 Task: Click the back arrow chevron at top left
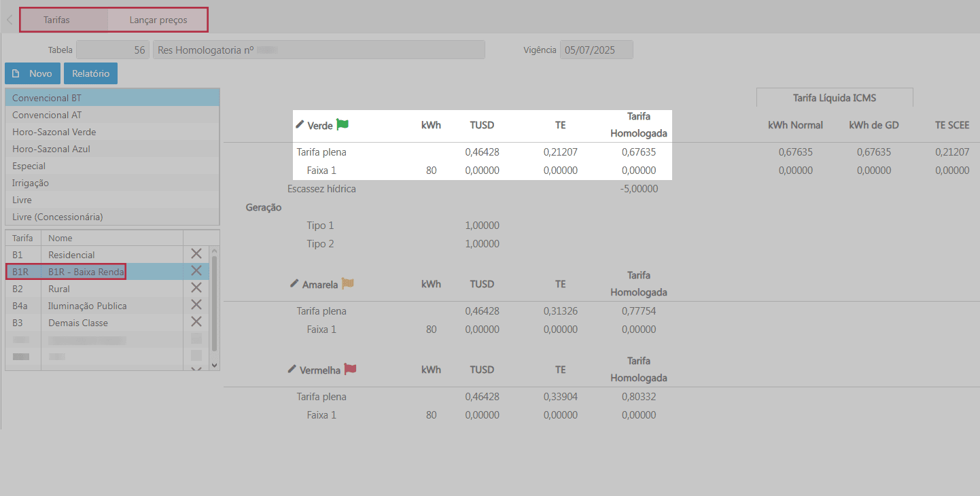(10, 20)
